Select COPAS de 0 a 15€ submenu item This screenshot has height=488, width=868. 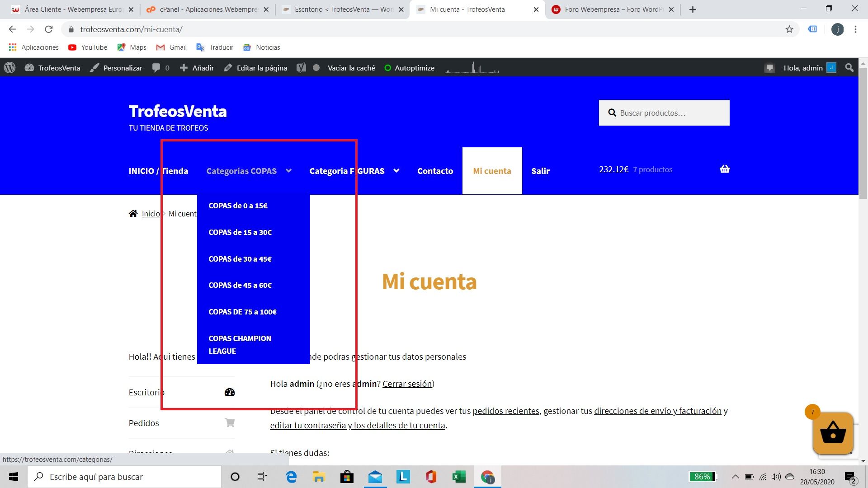coord(238,206)
